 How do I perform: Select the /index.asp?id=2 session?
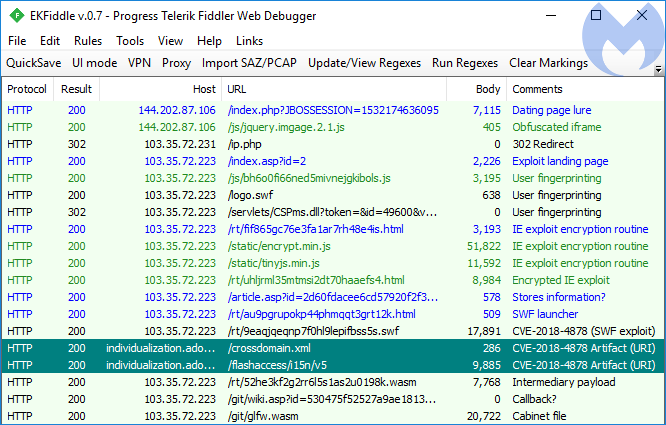[x=333, y=161]
